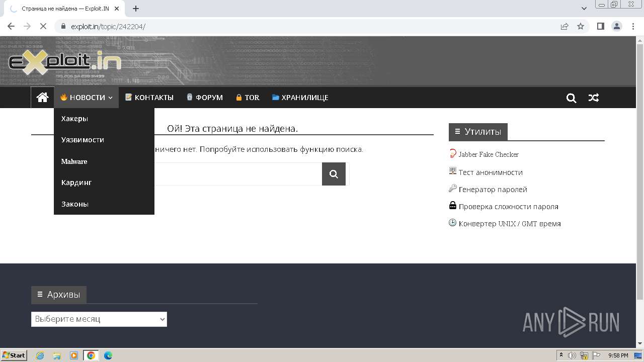This screenshot has height=362, width=644.
Task: Click the Exploit.in logo
Action: click(x=65, y=63)
